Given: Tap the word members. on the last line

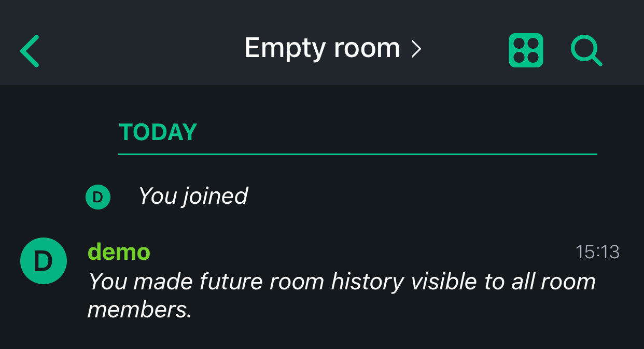Looking at the screenshot, I should (139, 310).
